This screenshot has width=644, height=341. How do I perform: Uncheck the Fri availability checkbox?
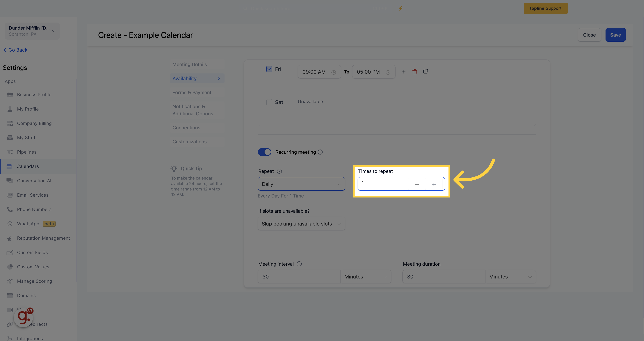269,69
